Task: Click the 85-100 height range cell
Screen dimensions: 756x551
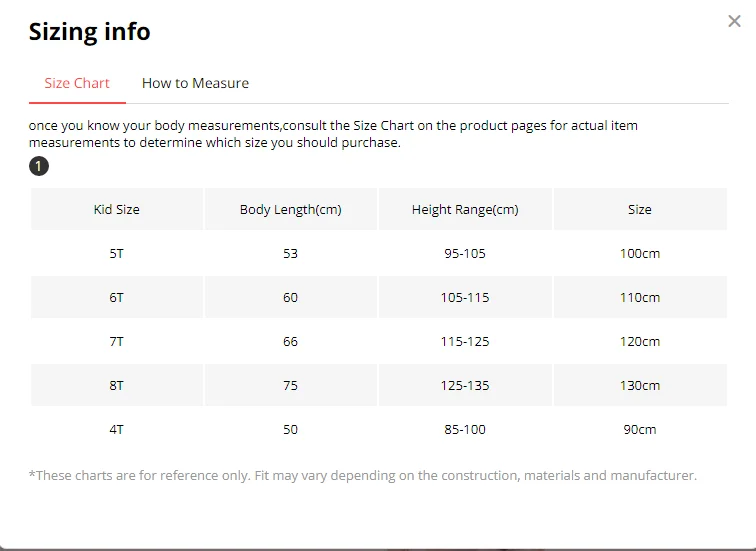Action: (x=465, y=429)
